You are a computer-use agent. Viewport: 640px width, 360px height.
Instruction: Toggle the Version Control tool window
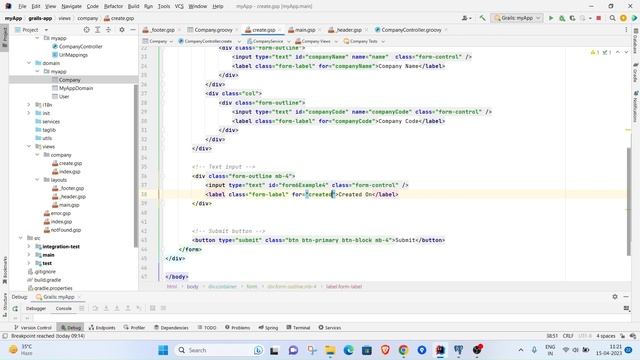[x=33, y=327]
